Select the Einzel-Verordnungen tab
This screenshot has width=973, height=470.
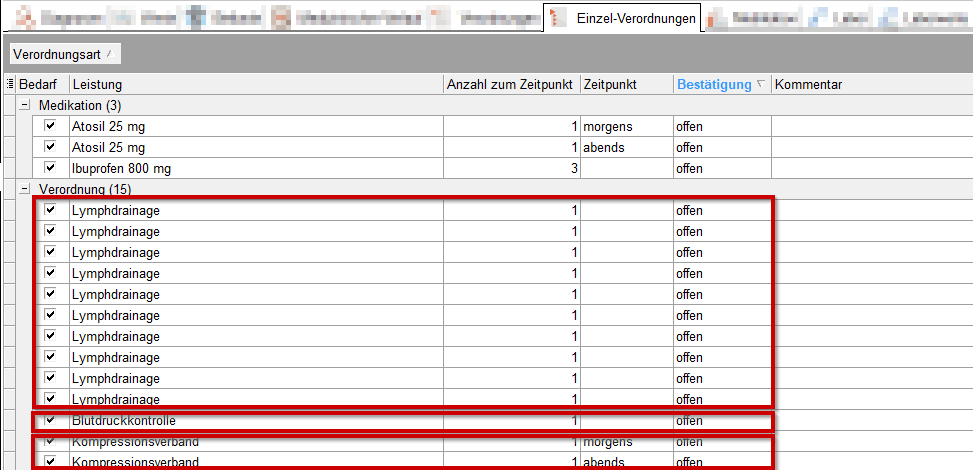click(x=635, y=18)
